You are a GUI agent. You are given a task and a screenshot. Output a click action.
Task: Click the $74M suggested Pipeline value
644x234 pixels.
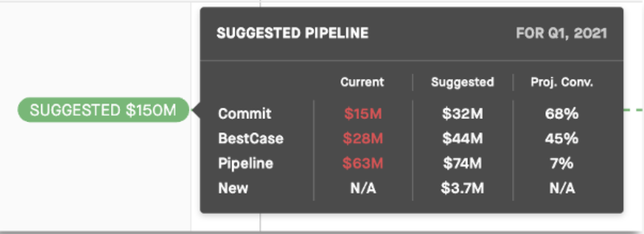click(x=462, y=164)
